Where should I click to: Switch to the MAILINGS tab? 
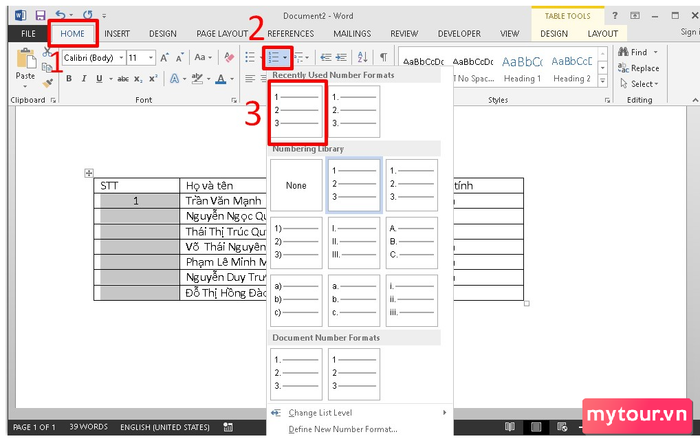(352, 34)
